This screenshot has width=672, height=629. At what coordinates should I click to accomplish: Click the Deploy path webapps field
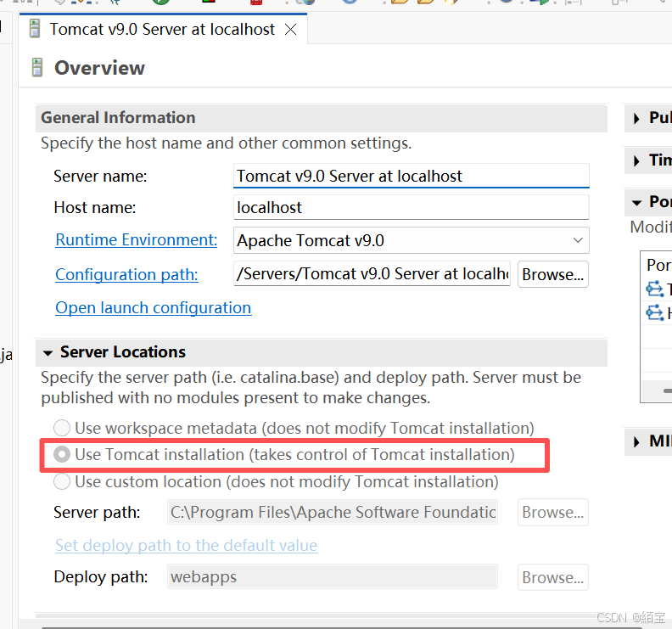pos(332,576)
